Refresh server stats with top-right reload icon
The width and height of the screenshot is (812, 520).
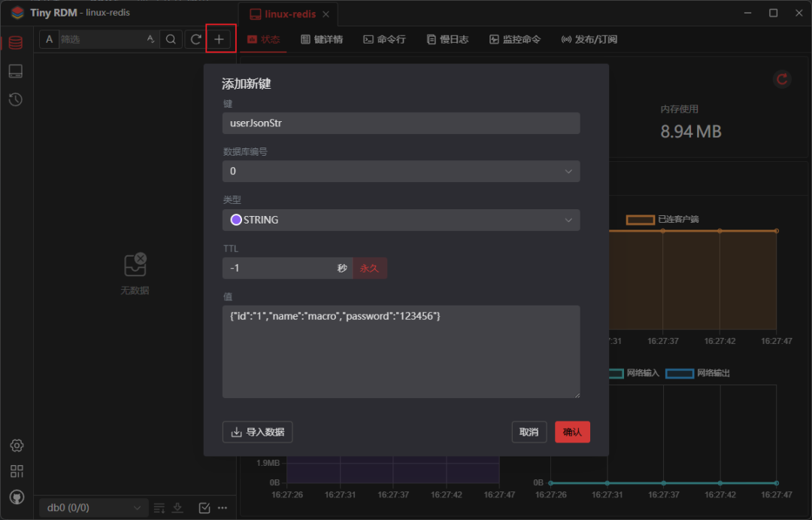pos(781,79)
